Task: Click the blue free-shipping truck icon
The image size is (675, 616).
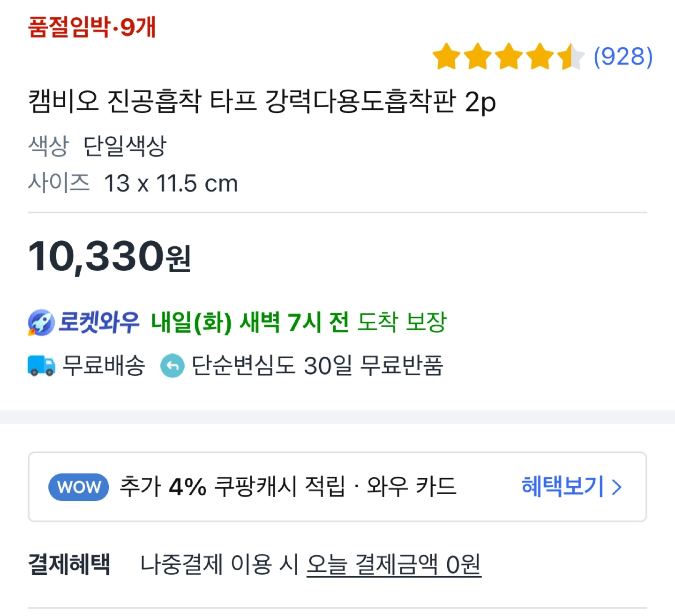Action: pyautogui.click(x=42, y=365)
